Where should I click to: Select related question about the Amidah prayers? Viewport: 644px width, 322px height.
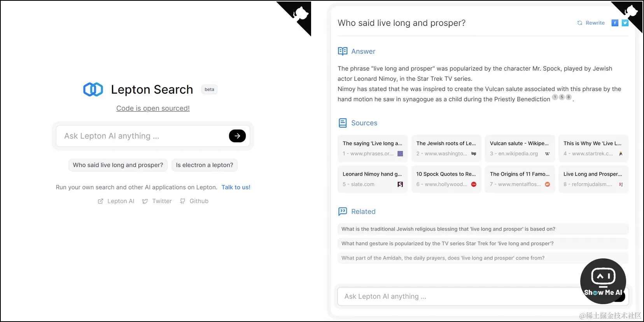click(483, 258)
